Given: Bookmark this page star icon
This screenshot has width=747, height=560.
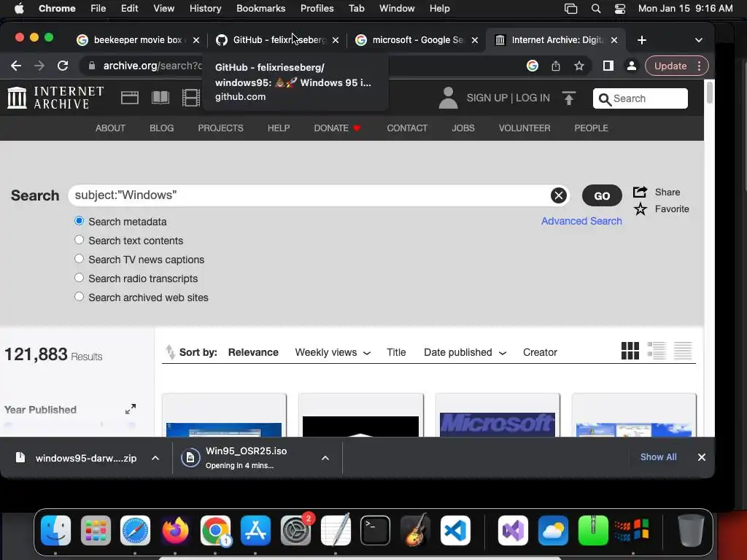Looking at the screenshot, I should point(578,66).
